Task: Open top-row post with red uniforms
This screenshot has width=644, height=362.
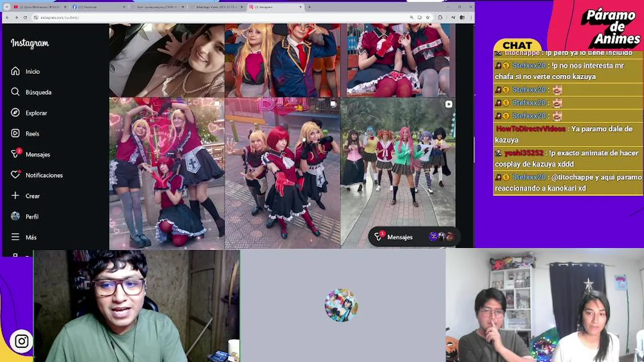Action: click(398, 60)
